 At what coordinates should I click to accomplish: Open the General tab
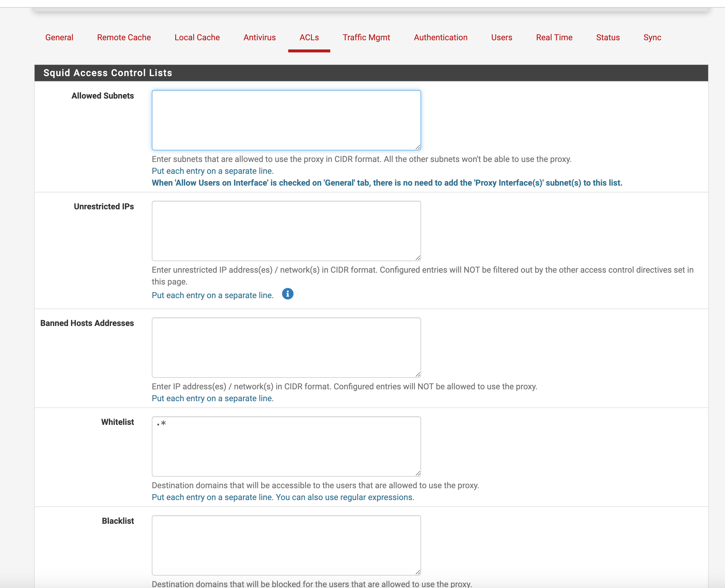[59, 38]
